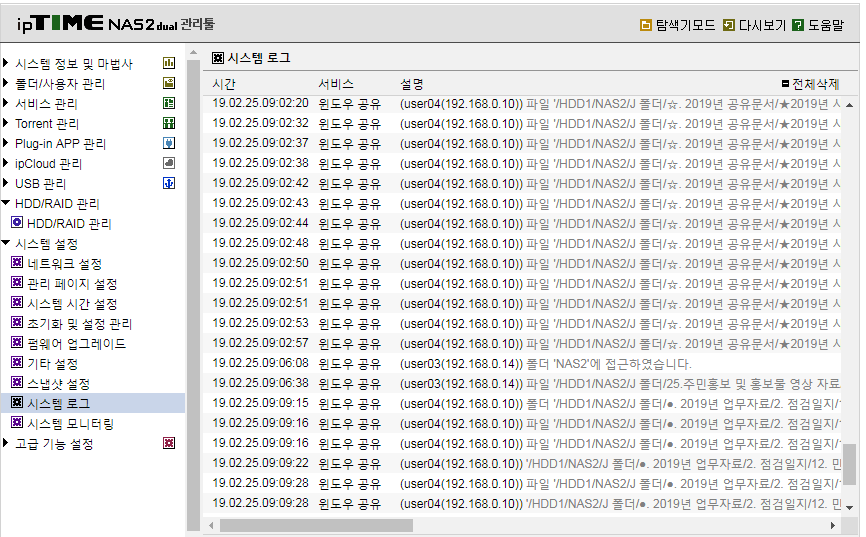Click the Plug-in APP 관리 plug icon

[169, 143]
